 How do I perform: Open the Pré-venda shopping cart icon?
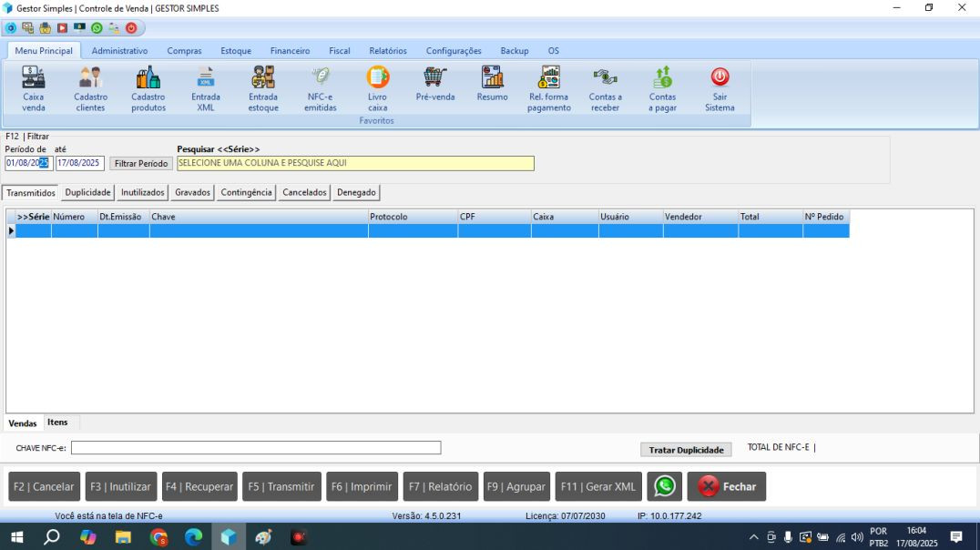coord(434,79)
